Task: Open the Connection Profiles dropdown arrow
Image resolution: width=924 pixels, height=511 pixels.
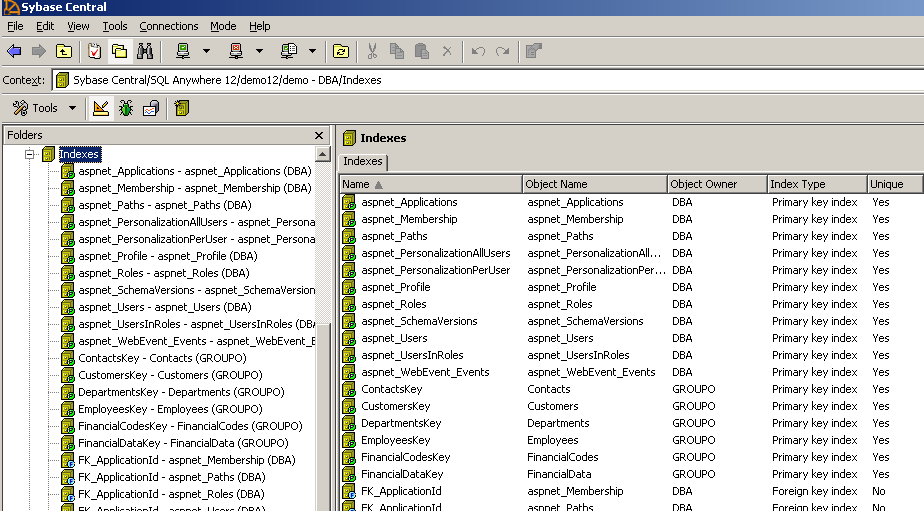Action: coord(312,51)
